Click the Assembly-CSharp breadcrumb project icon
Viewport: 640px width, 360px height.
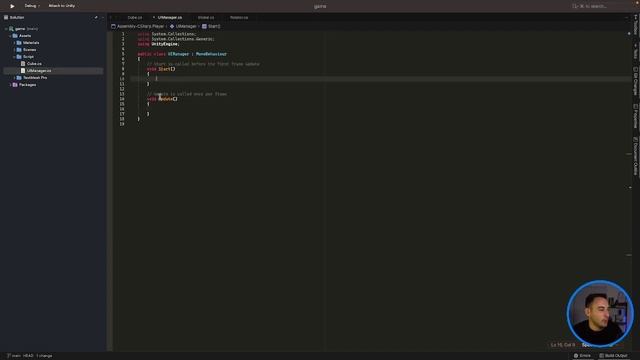tap(113, 27)
